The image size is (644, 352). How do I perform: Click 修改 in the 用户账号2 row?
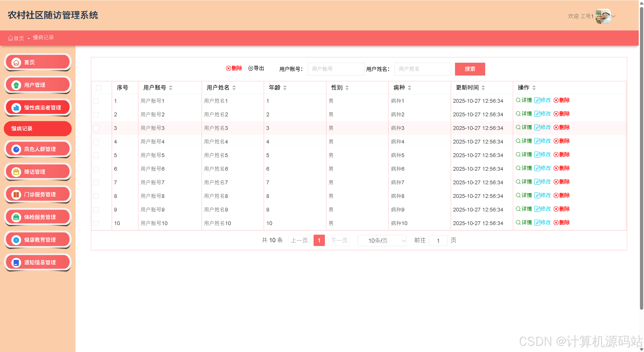[x=543, y=114]
